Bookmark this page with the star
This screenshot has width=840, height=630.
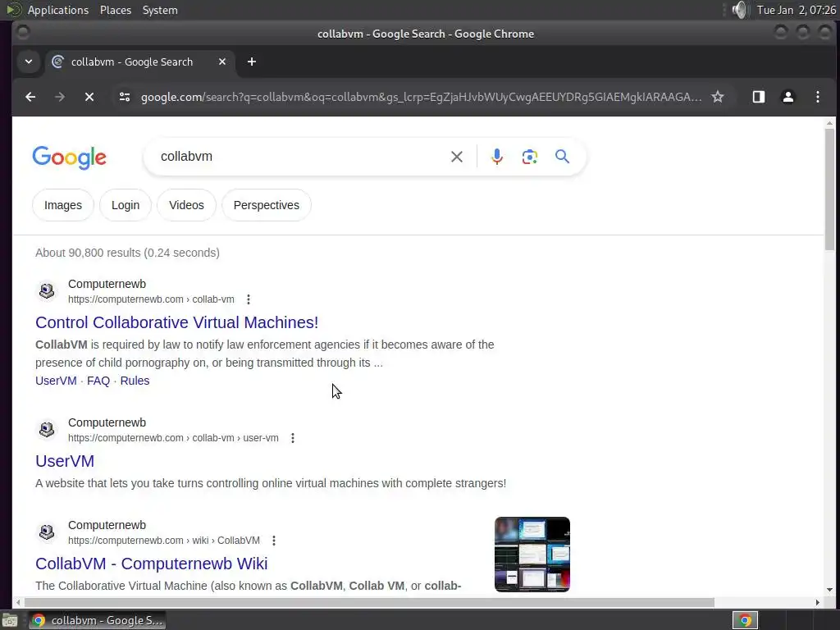pos(717,97)
